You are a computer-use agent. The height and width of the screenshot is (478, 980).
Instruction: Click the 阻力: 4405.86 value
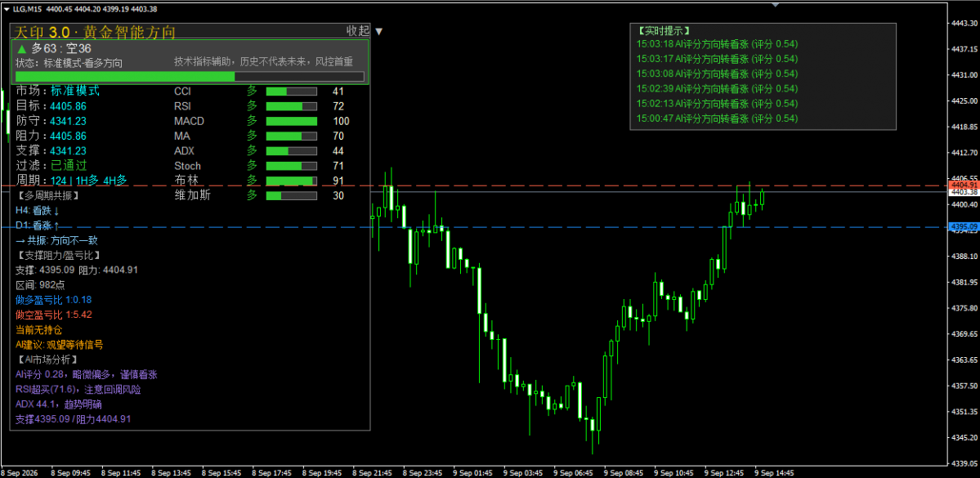pos(68,136)
